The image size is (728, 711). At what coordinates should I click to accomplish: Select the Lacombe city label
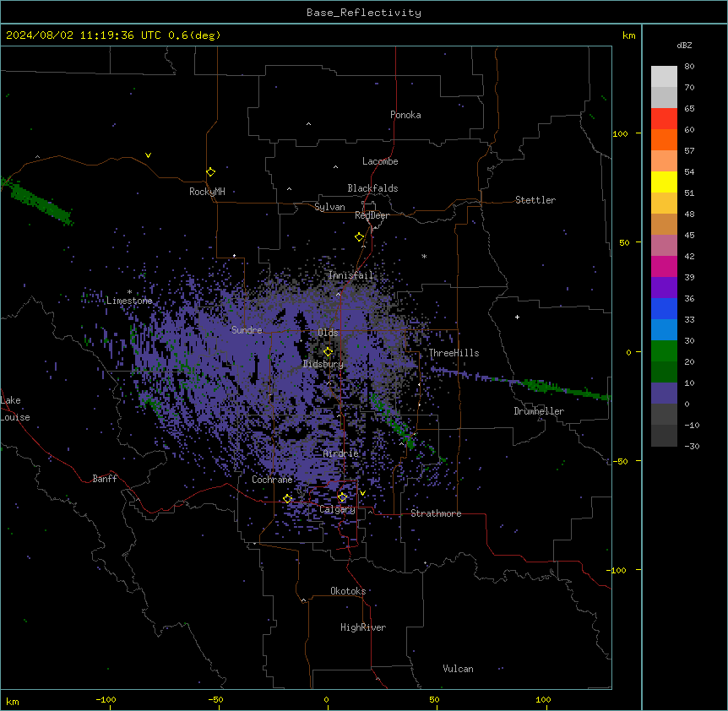(x=380, y=161)
